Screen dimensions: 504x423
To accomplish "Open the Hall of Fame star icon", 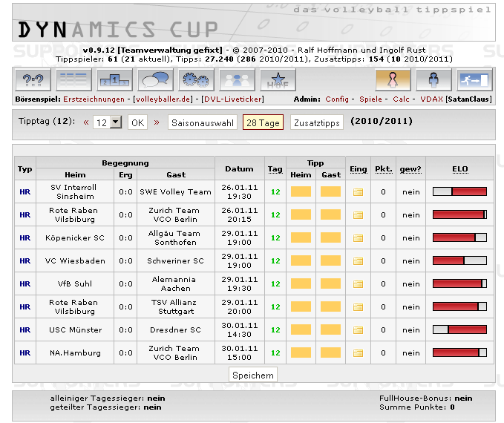I will 278,79.
